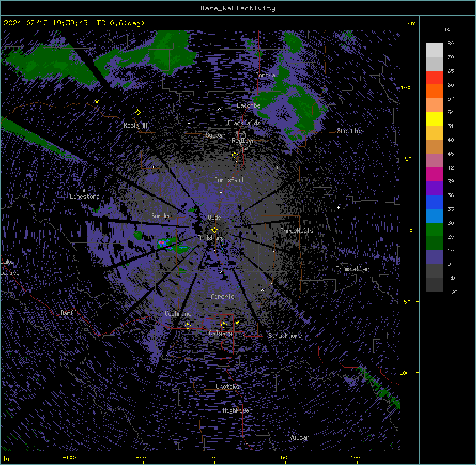The image size is (476, 465).
Task: Select the 33-36 dBZ blue legend swatch
Action: point(434,202)
